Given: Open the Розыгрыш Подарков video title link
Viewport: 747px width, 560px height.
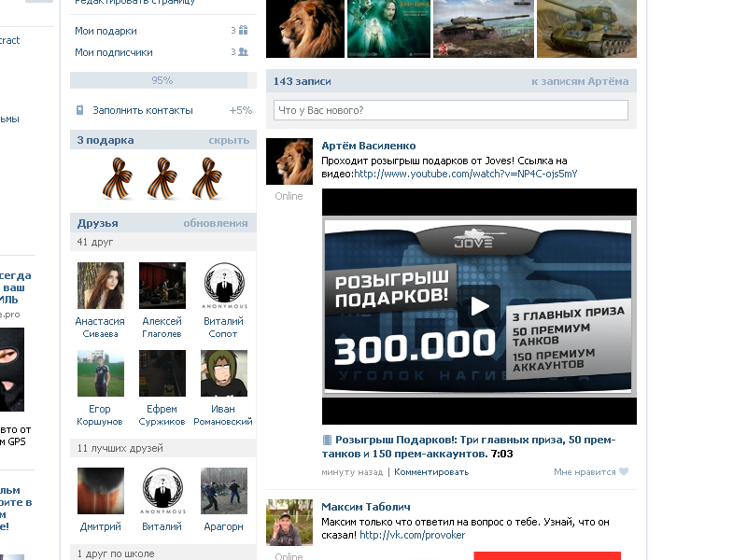Looking at the screenshot, I should pyautogui.click(x=469, y=446).
